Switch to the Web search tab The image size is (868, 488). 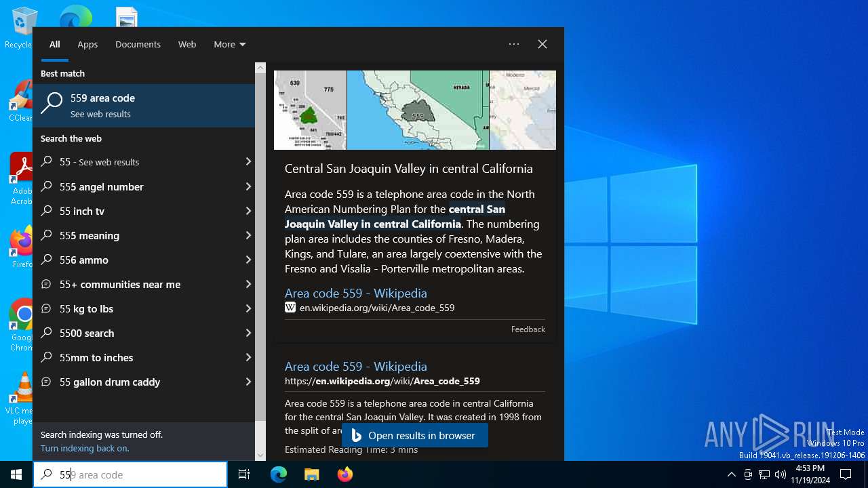point(187,44)
